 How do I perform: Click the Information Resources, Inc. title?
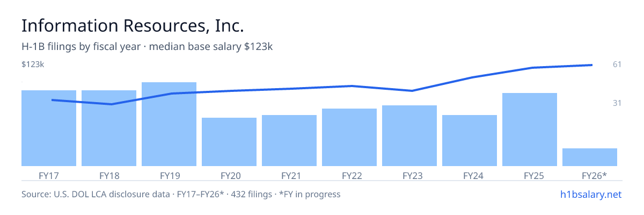pos(133,25)
